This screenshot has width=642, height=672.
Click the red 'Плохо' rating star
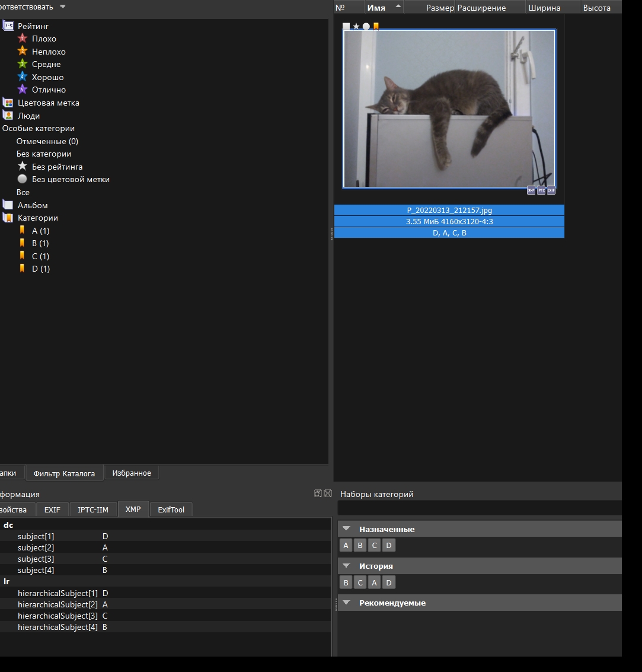23,39
